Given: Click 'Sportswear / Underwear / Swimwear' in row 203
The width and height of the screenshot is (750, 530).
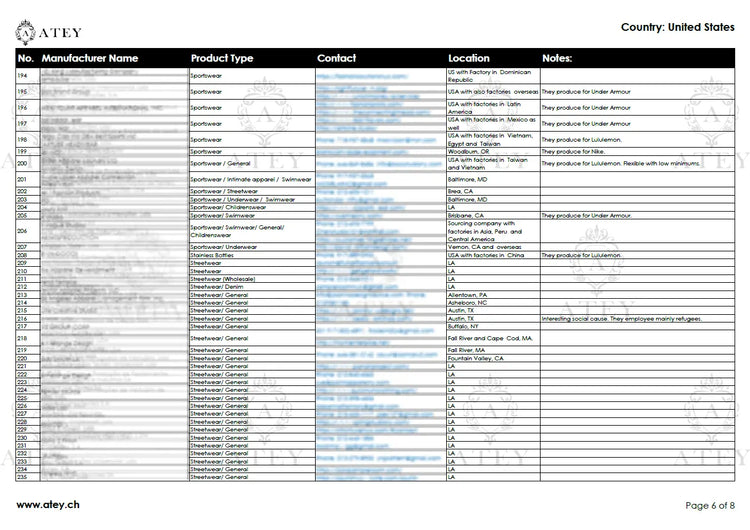Looking at the screenshot, I should pos(243,199).
